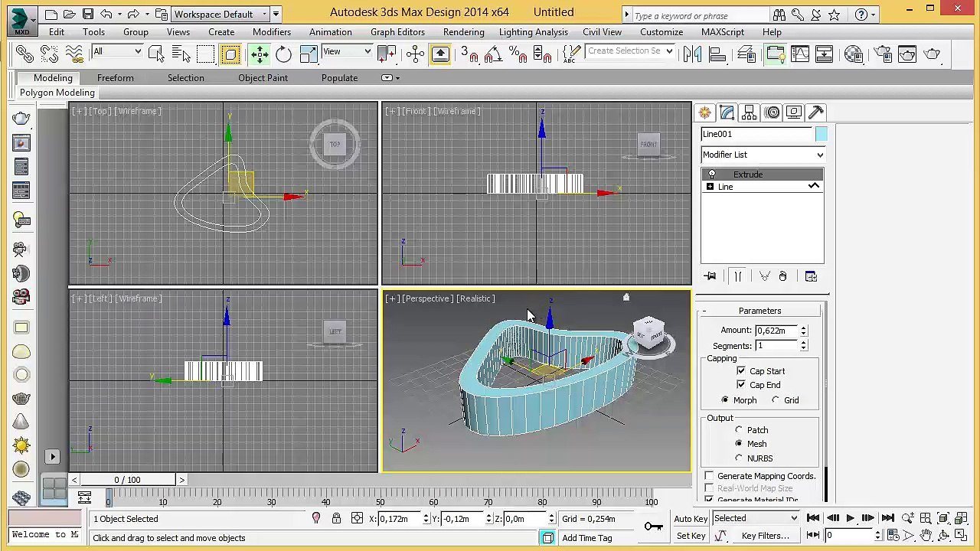Switch to the Hierarchy command panel tab

tap(750, 112)
